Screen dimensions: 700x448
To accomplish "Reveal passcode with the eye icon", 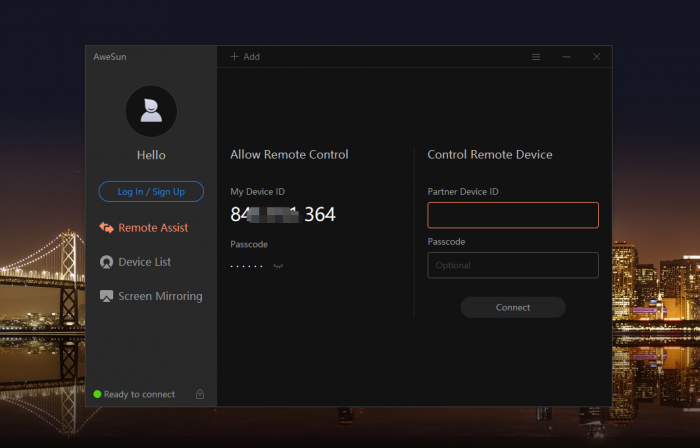I will point(278,266).
